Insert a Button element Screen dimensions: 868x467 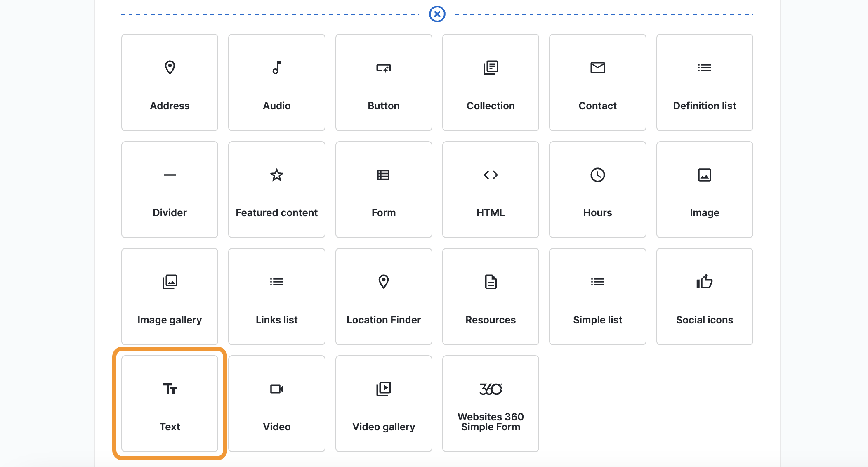[383, 83]
